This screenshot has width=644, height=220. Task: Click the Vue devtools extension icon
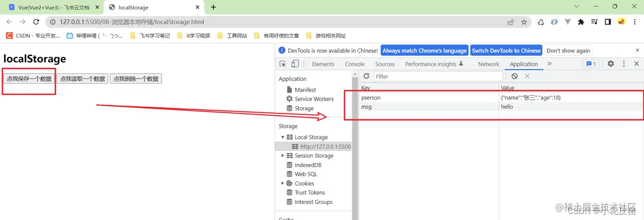(568, 22)
